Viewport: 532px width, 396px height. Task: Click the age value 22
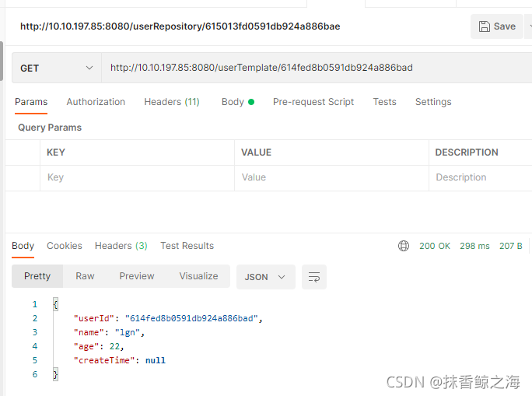(x=114, y=346)
